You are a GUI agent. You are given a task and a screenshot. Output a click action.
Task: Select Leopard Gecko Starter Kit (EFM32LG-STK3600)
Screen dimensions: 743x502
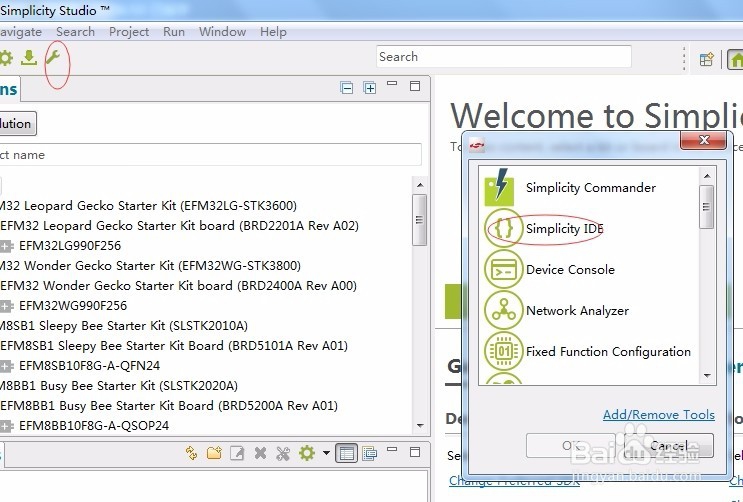pyautogui.click(x=148, y=206)
